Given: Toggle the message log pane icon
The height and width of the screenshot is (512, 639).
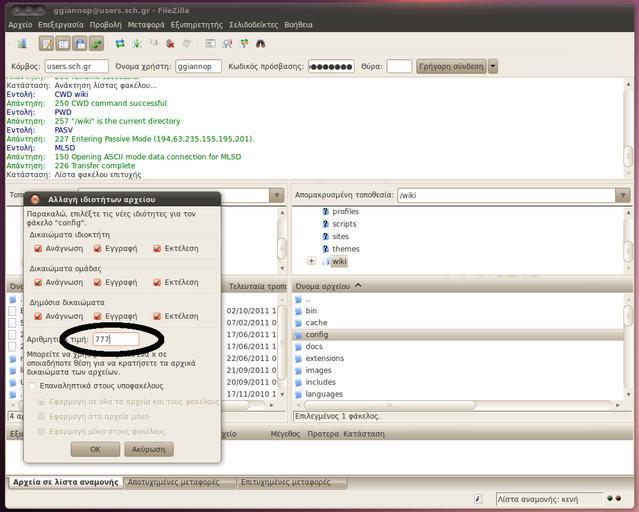Looking at the screenshot, I should 47,44.
